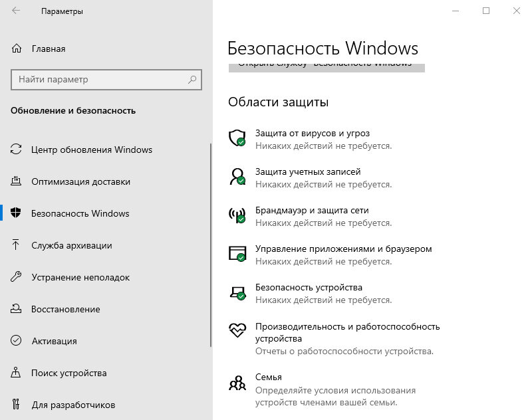The image size is (532, 420).
Task: Click the delivery optimization icon
Action: click(16, 181)
